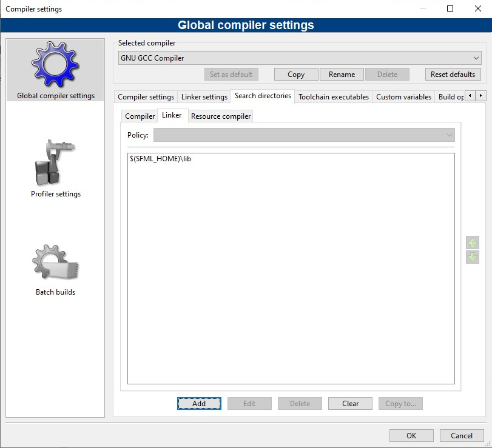The height and width of the screenshot is (448, 492).
Task: Click the green move up arrow
Action: point(473,242)
